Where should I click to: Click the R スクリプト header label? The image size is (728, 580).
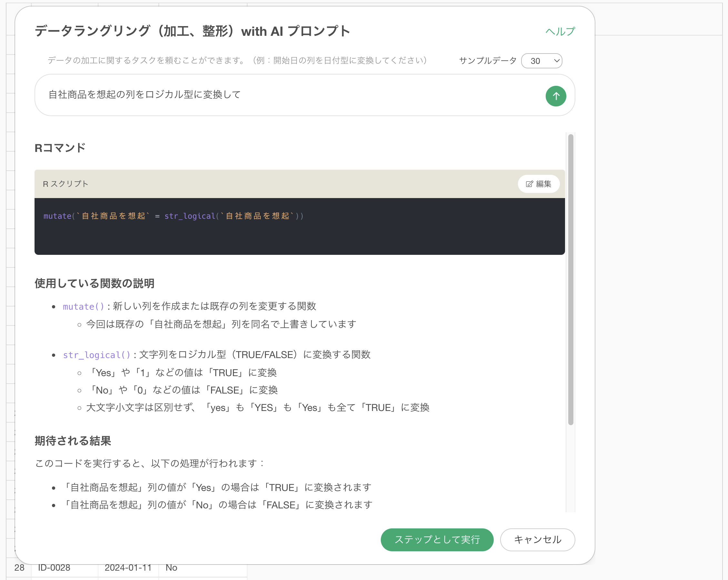click(66, 184)
